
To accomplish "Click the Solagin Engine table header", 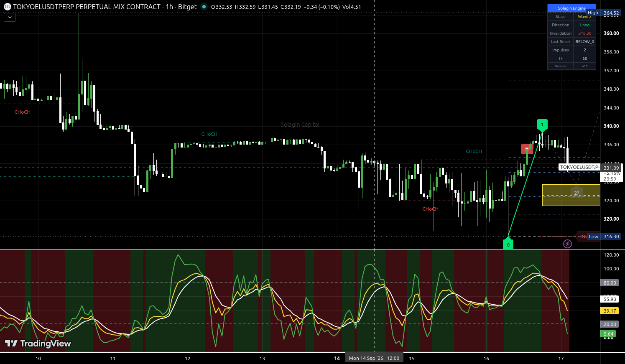I will click(x=571, y=8).
